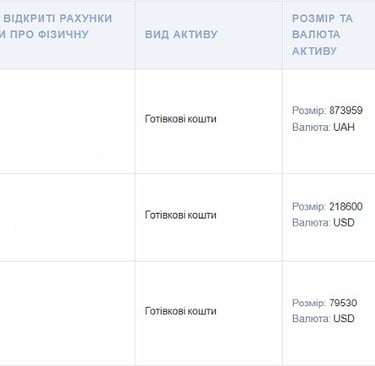Select 'Готівкові кошти' in the first row
Viewport: 375px width, 366px height.
click(180, 119)
